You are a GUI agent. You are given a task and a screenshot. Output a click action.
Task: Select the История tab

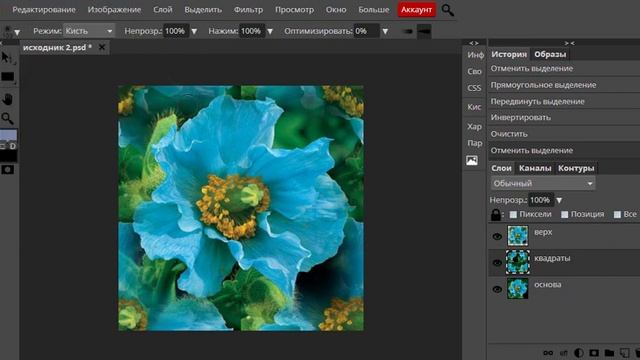click(x=509, y=54)
